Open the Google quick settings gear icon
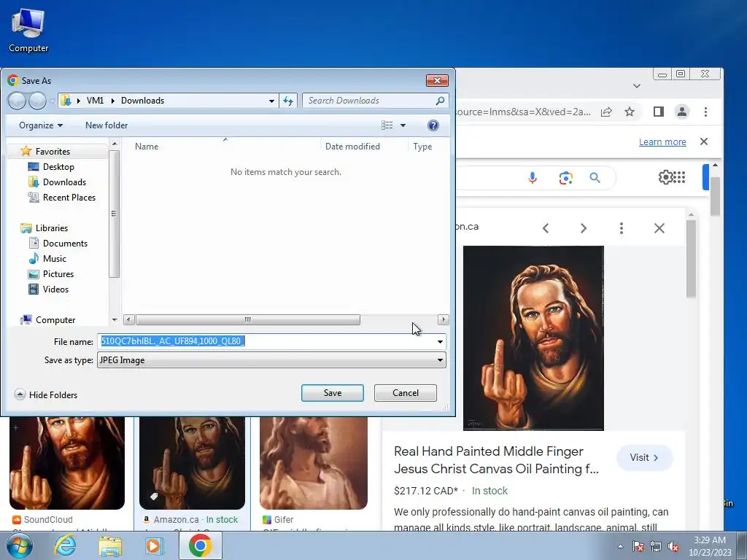This screenshot has width=747, height=560. click(x=665, y=178)
